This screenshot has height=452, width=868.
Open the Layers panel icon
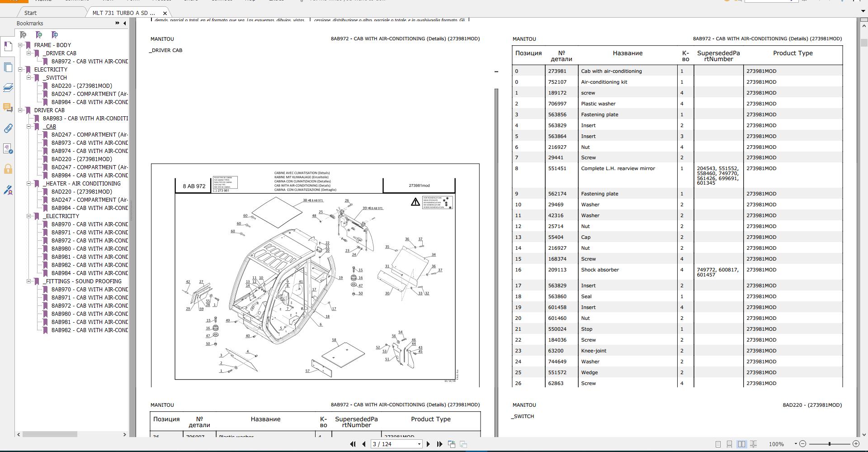point(8,88)
